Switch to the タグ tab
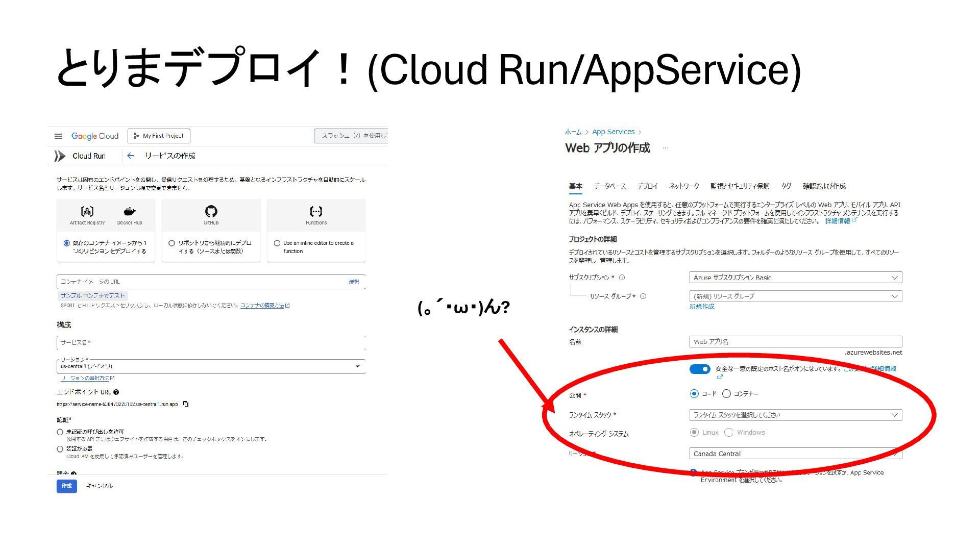This screenshot has height=551, width=980. [786, 186]
